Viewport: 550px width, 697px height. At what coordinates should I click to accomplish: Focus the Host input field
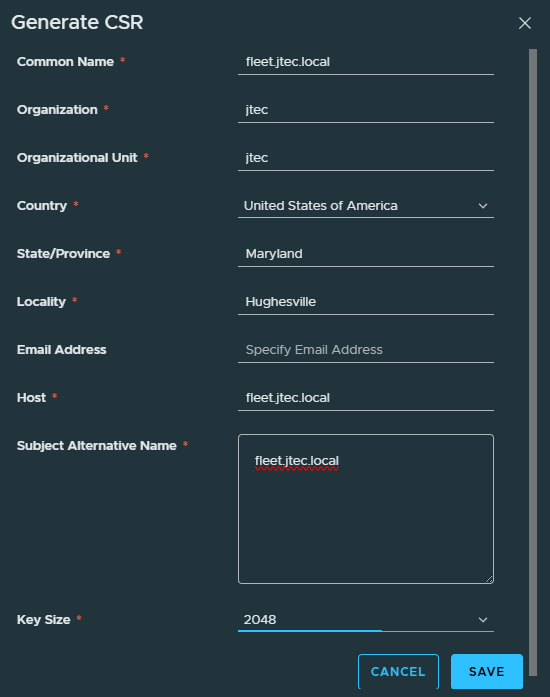pos(365,398)
